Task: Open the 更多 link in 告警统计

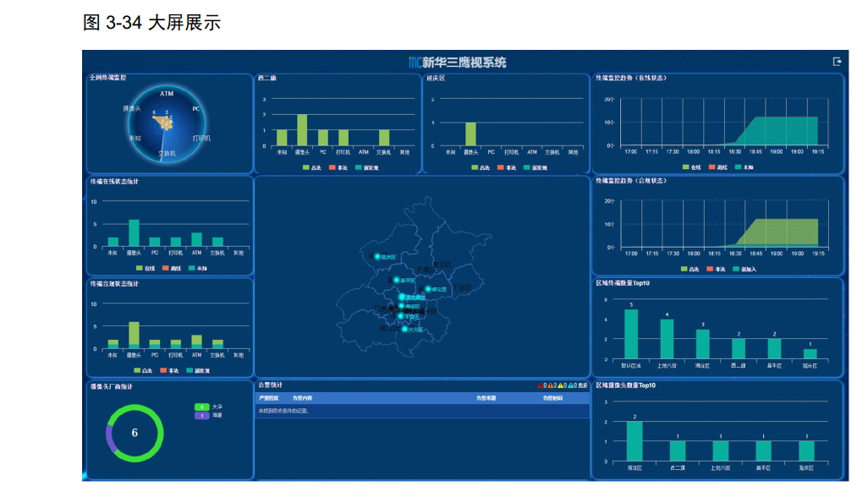Action: click(x=583, y=385)
